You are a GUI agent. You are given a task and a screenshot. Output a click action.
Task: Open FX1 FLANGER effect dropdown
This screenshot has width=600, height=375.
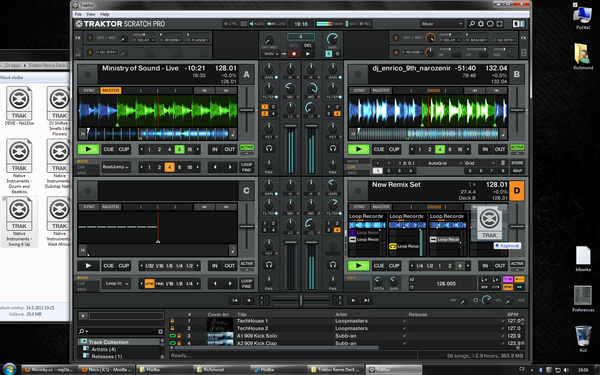198,40
